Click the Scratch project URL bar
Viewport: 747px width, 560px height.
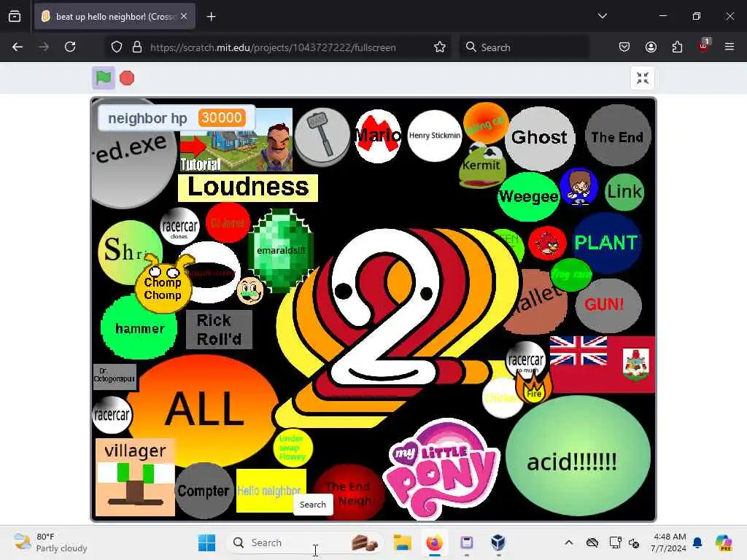pos(273,47)
